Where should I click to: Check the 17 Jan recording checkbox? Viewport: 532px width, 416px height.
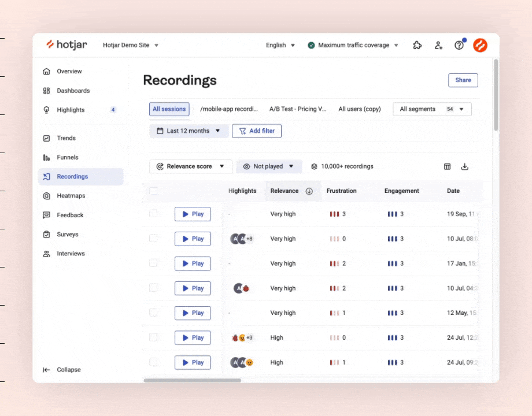(x=153, y=263)
